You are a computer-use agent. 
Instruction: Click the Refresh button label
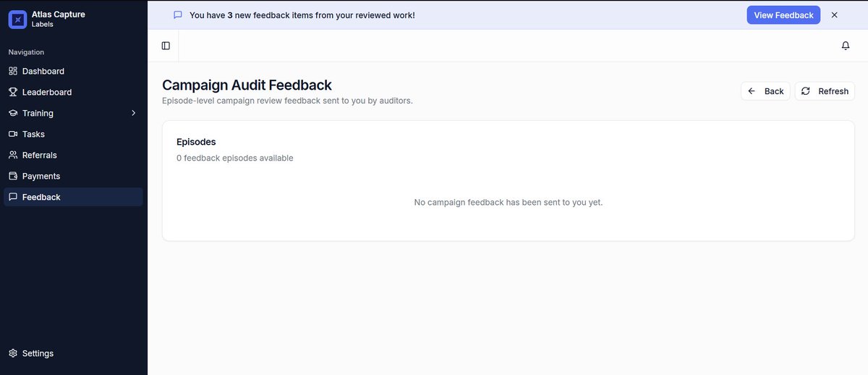[x=833, y=91]
